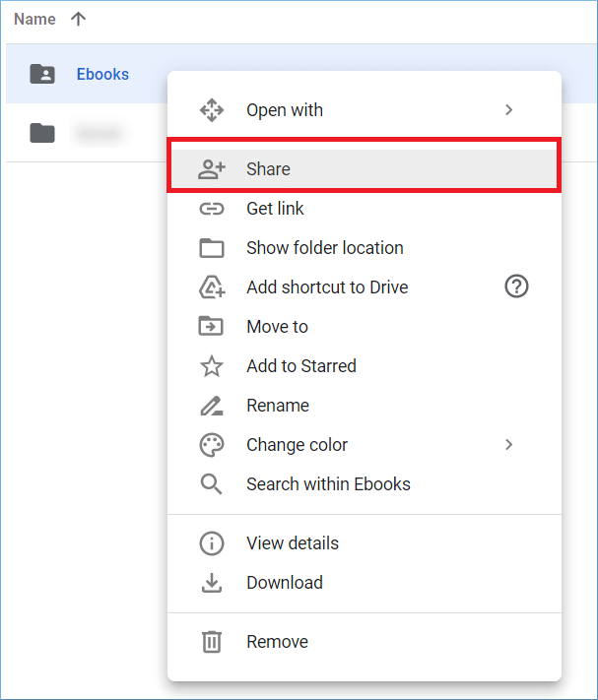Select Remove in the context menu

(x=364, y=642)
